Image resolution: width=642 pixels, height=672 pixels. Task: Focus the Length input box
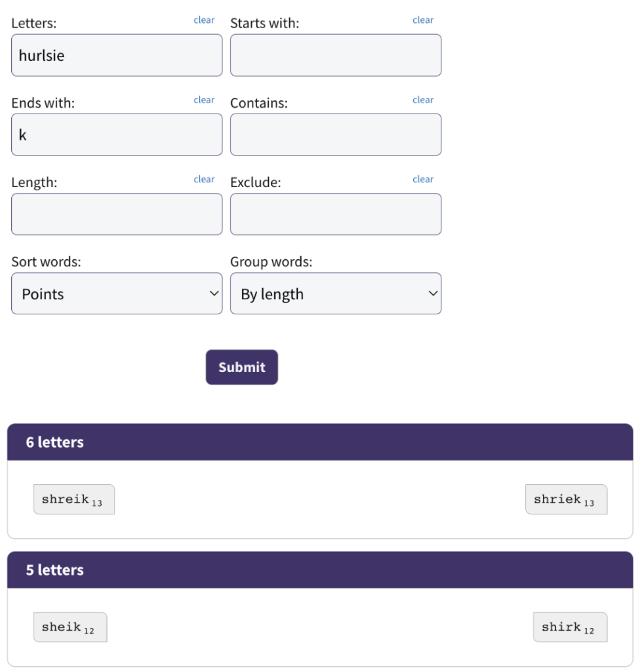[x=117, y=215]
